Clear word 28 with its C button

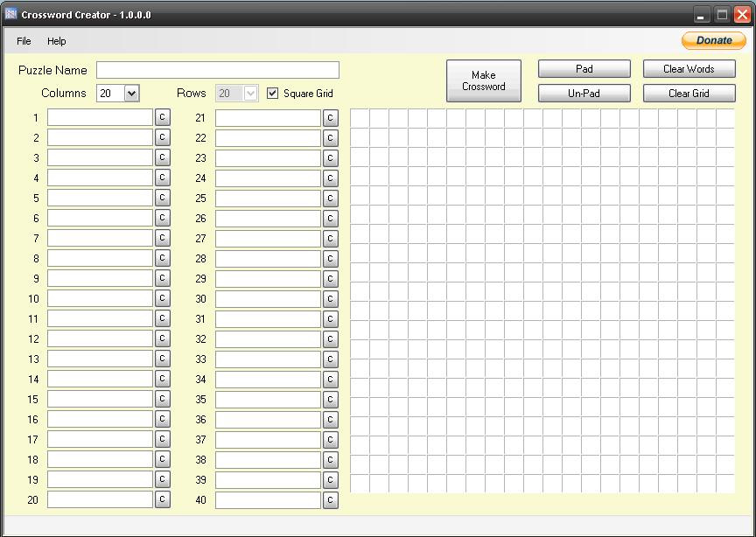click(330, 258)
